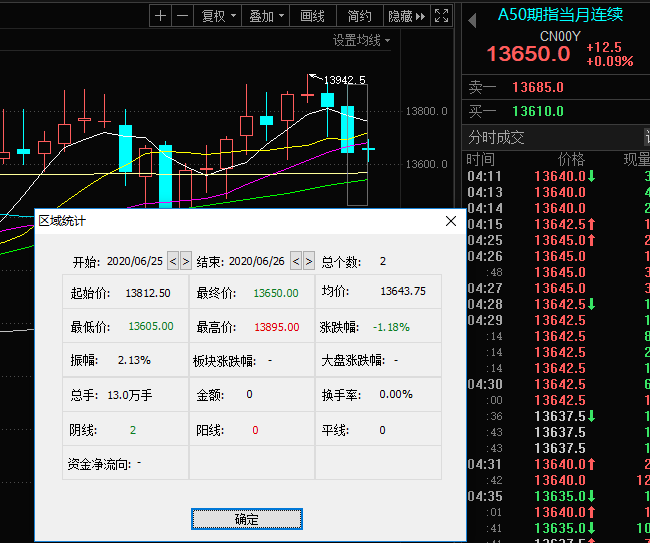
Task: Open the 复权 dropdown
Action: click(x=218, y=16)
